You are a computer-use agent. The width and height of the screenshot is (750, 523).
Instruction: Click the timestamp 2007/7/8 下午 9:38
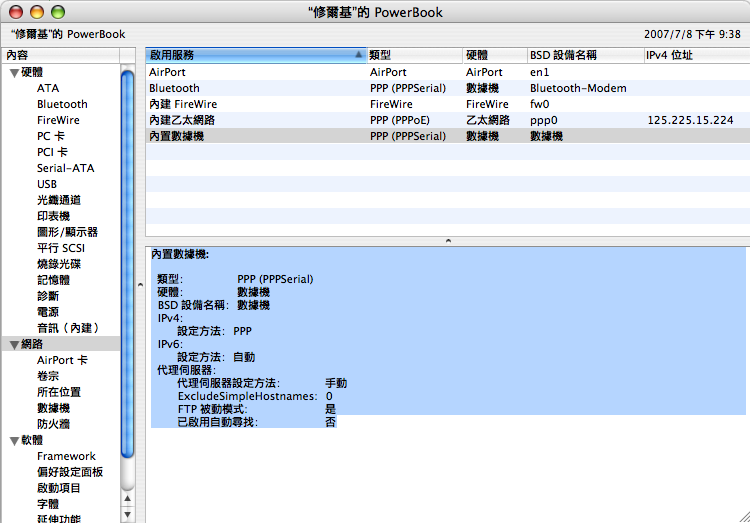click(x=692, y=34)
